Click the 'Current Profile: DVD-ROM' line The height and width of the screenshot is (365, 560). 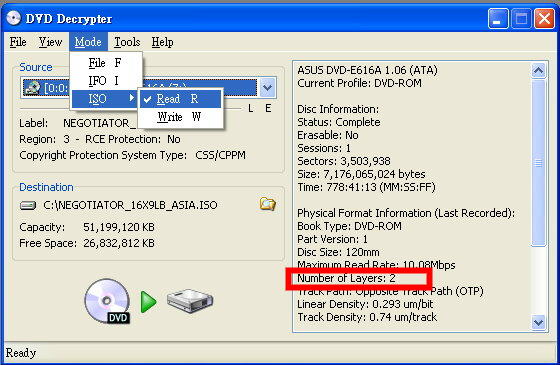coord(359,83)
